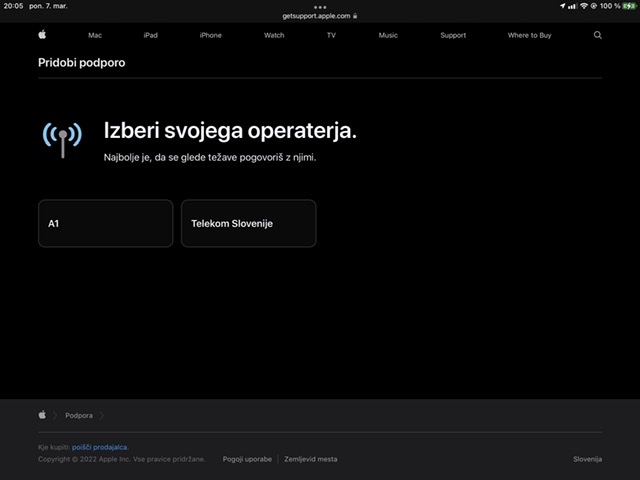Screen dimensions: 640x480
Task: Open the iPhone menu item
Action: tap(211, 35)
